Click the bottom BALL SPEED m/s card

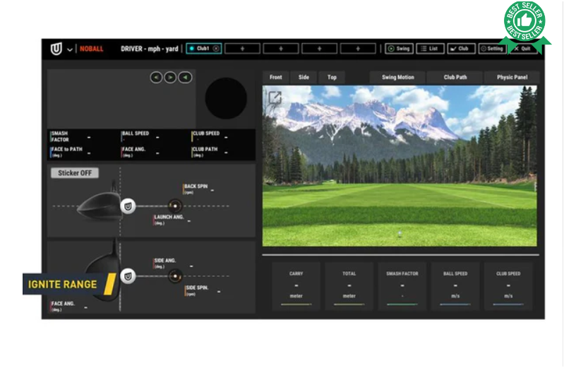[455, 286]
